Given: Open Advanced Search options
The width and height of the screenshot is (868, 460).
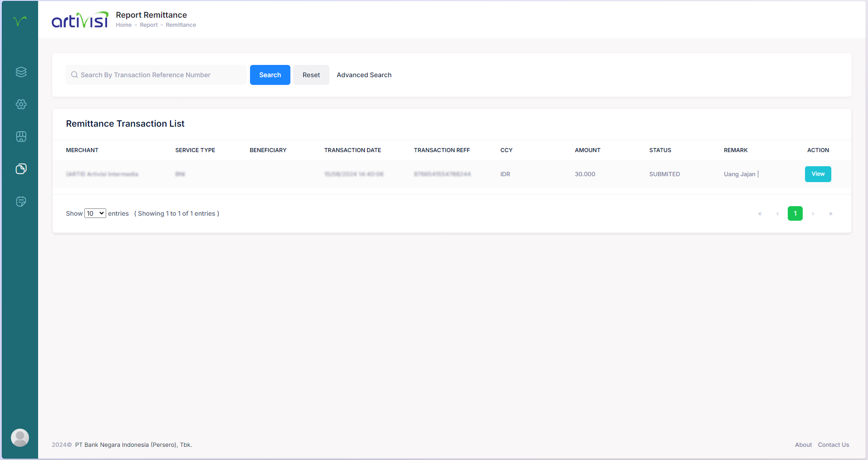Looking at the screenshot, I should coord(364,75).
